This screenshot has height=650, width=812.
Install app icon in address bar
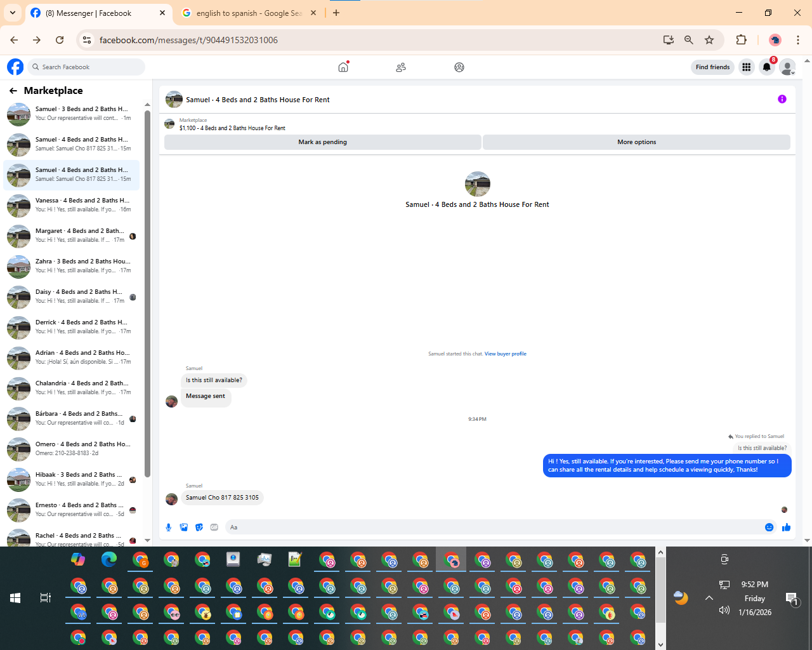click(x=669, y=40)
